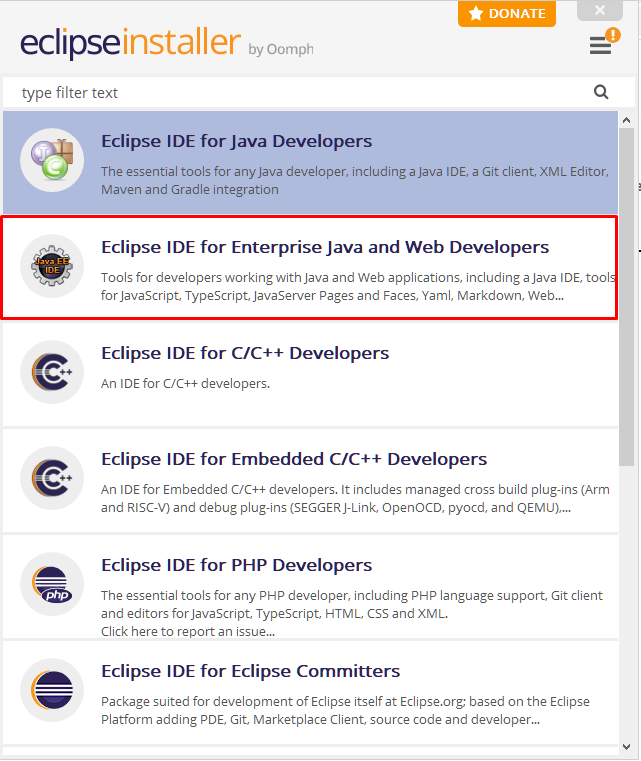Click the Eclipse Committers package icon
Viewport: 641px width, 761px height.
click(52, 690)
